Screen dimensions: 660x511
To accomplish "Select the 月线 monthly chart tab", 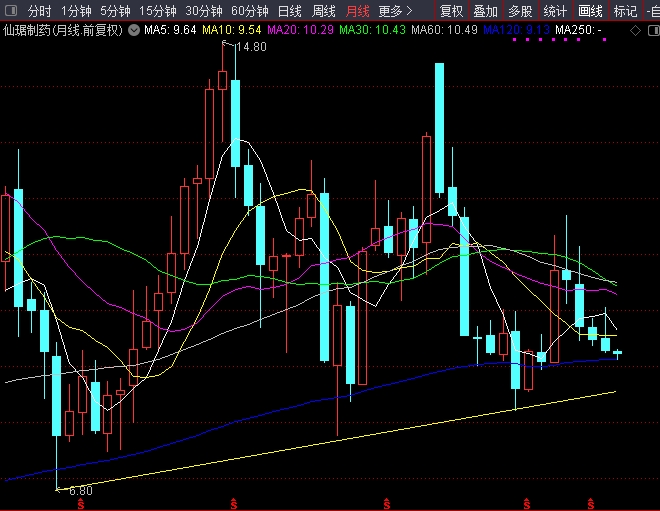I will click(x=357, y=11).
